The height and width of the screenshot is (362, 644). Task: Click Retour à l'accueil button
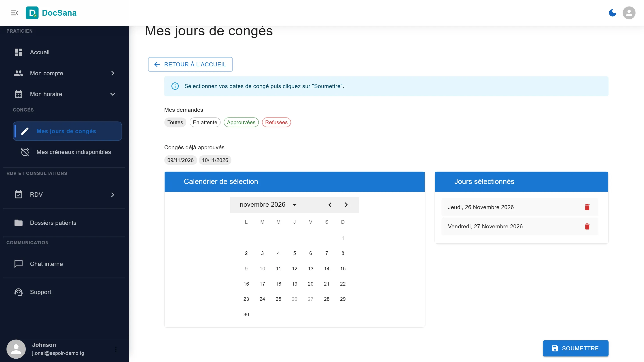click(x=190, y=64)
